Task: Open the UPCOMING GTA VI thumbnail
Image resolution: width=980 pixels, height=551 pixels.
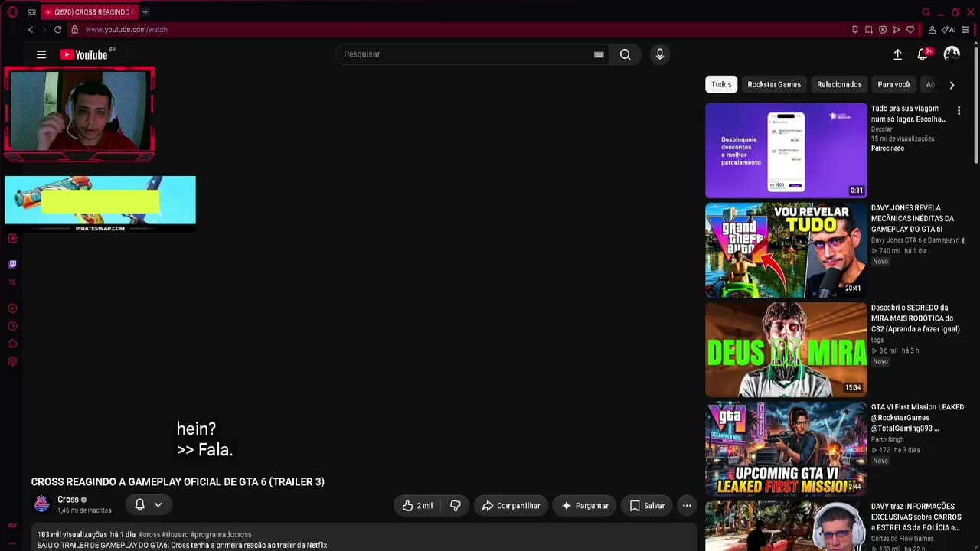Action: click(x=786, y=449)
